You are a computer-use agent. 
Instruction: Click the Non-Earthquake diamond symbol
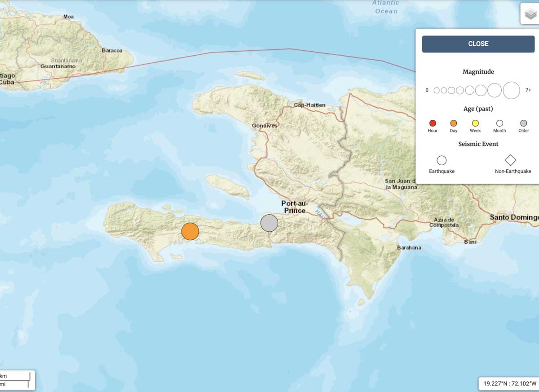coord(510,160)
